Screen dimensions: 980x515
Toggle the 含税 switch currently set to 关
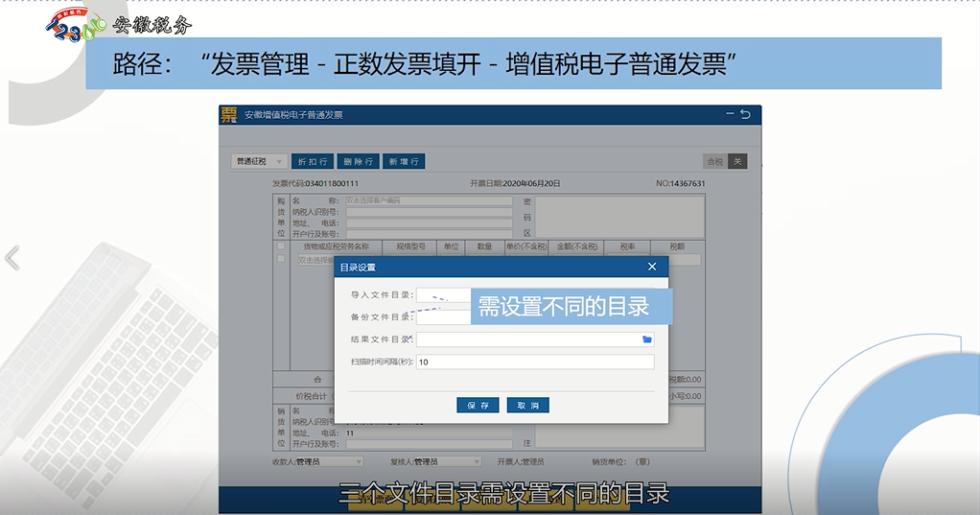725,161
